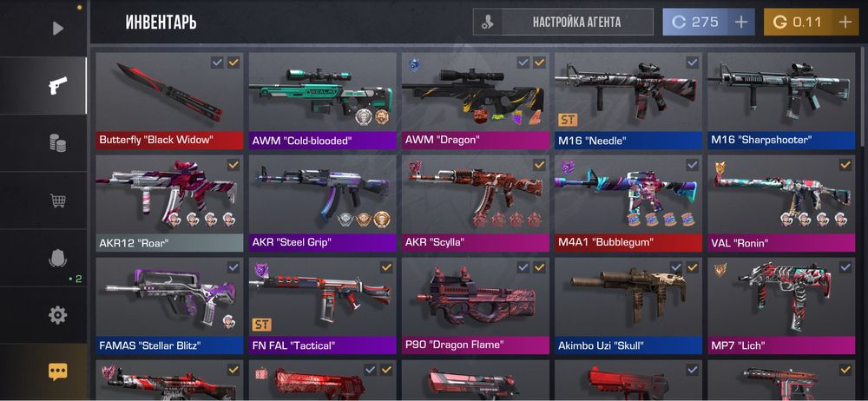Open the chat bubble icon
This screenshot has width=868, height=401.
click(x=57, y=371)
